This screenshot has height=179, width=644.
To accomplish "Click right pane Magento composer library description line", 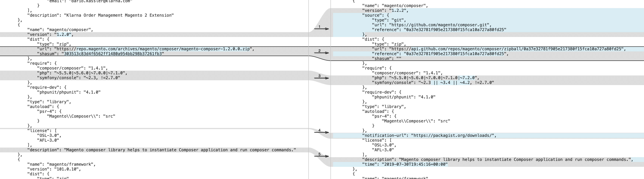I will coord(498,159).
